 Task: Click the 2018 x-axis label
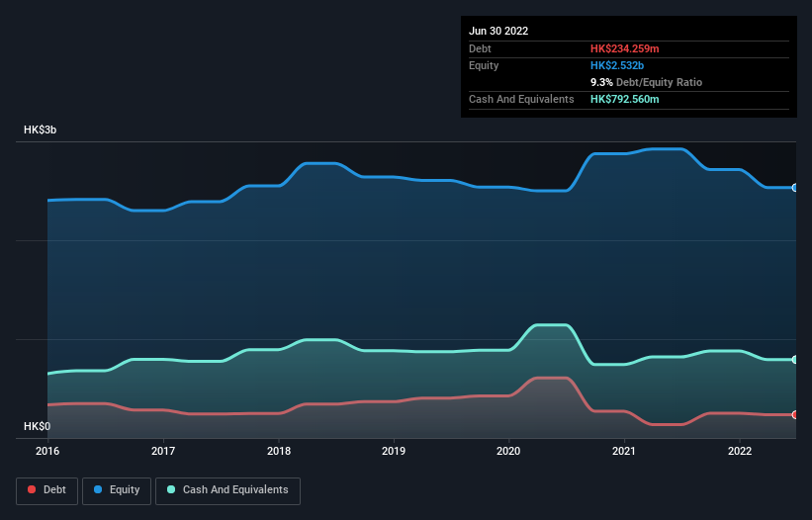click(279, 451)
